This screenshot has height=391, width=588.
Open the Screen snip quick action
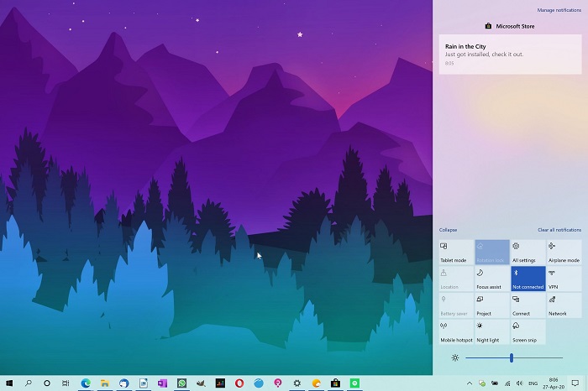(528, 331)
